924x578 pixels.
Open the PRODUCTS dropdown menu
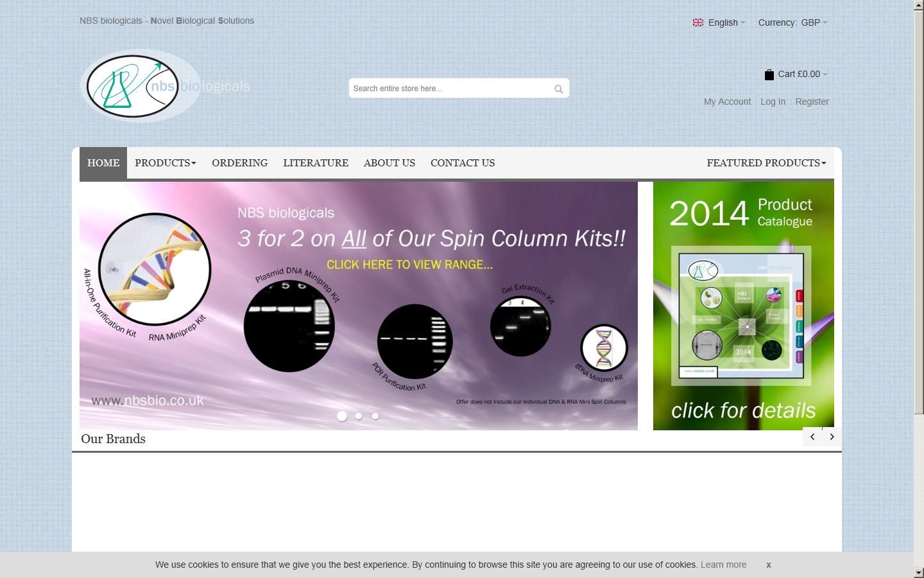165,163
